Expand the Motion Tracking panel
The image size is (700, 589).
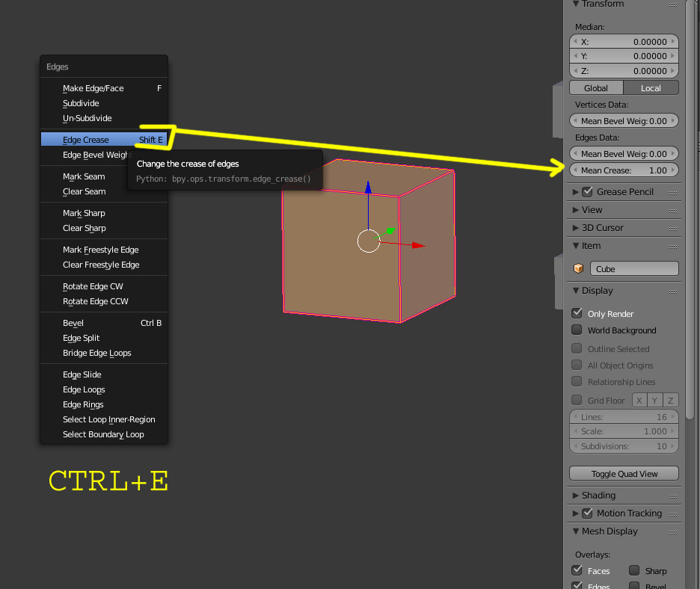pos(576,514)
